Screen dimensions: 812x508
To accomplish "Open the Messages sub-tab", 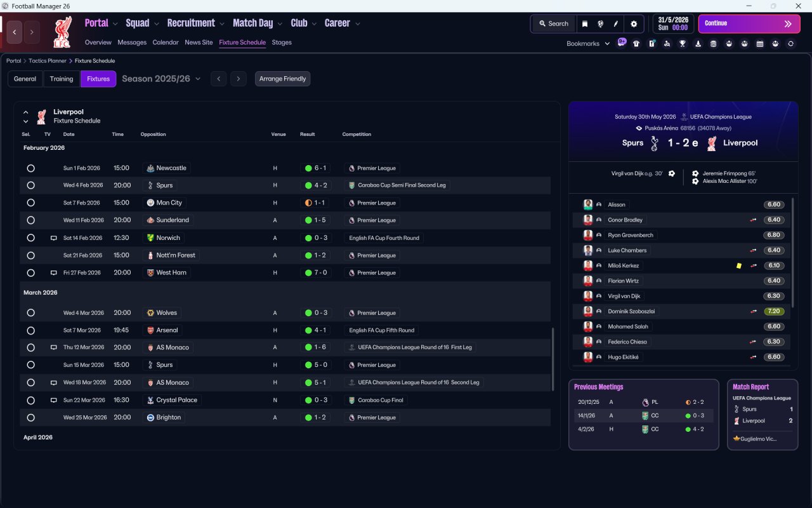I will tap(132, 43).
